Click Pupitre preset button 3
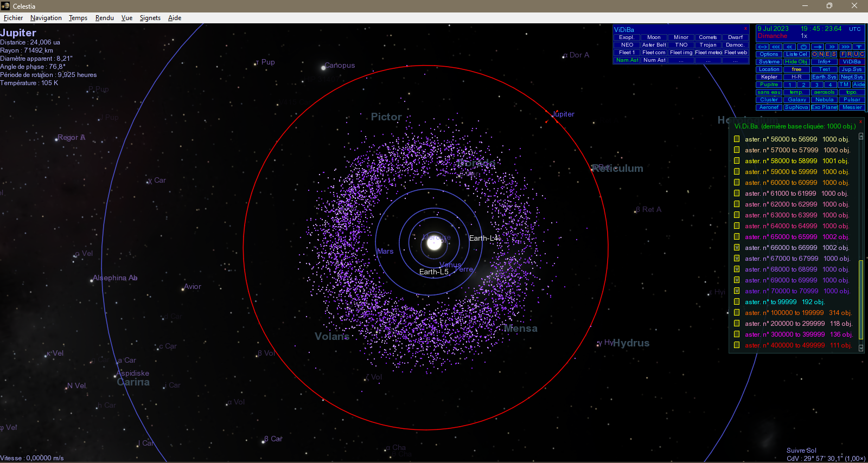 click(817, 85)
